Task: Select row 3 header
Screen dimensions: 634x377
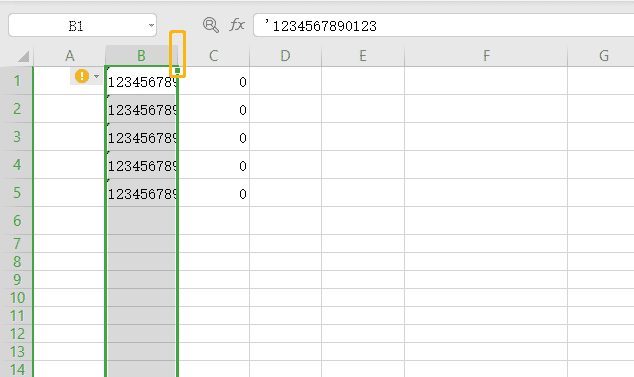Action: point(17,137)
